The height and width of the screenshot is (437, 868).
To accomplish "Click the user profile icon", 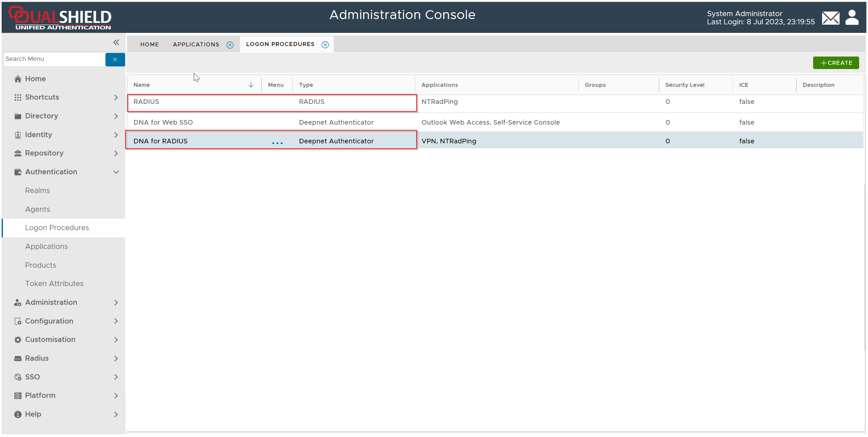I will pos(852,17).
